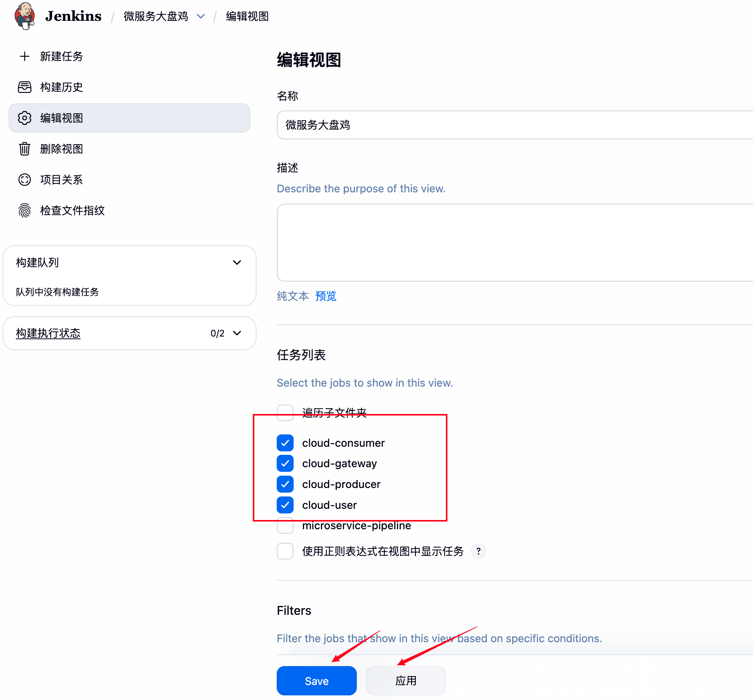Click the gear icon for 编辑视图

(25, 118)
